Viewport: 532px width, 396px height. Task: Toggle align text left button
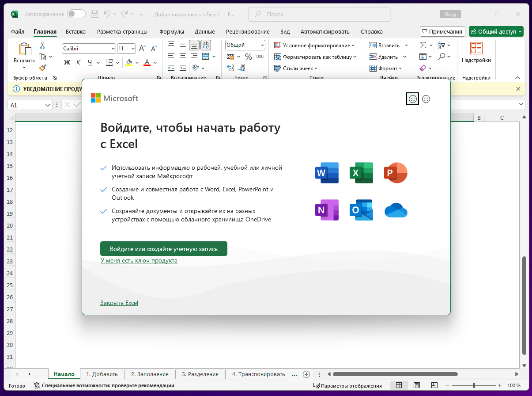click(171, 57)
